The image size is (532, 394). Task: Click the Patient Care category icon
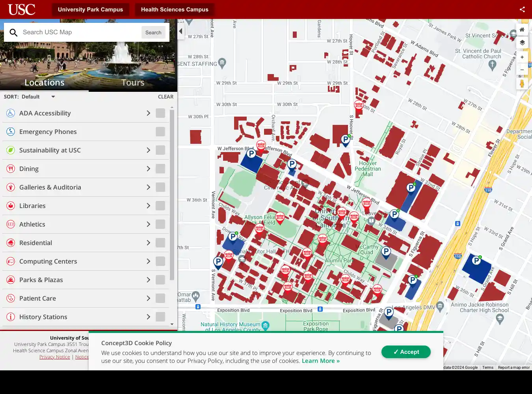coord(11,298)
